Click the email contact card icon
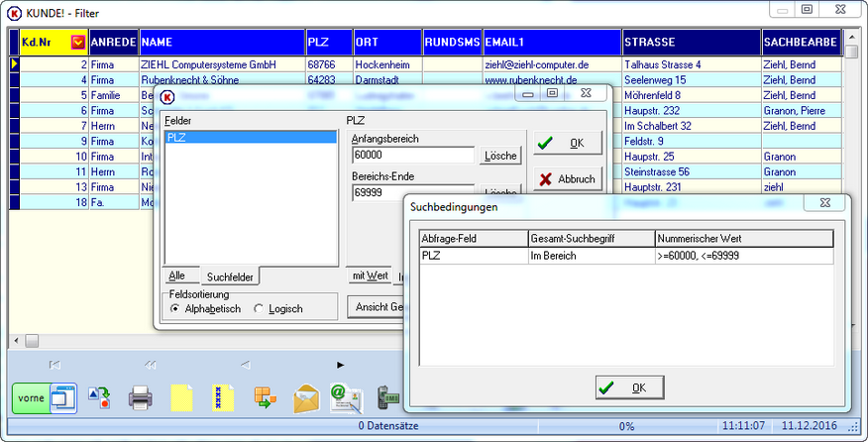The width and height of the screenshot is (868, 442). coord(347,398)
